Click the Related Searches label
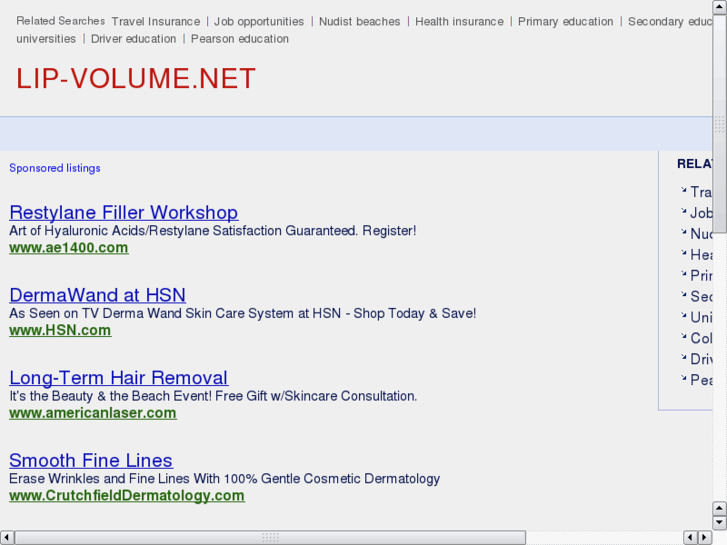This screenshot has width=727, height=545. [x=61, y=21]
